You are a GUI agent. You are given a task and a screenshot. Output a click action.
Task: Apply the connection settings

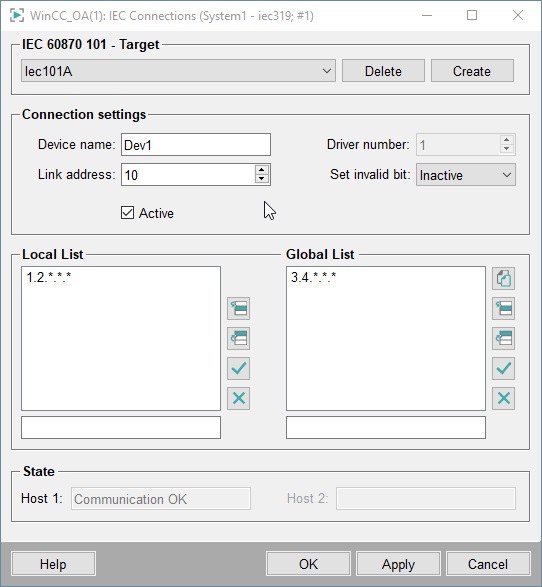(398, 564)
